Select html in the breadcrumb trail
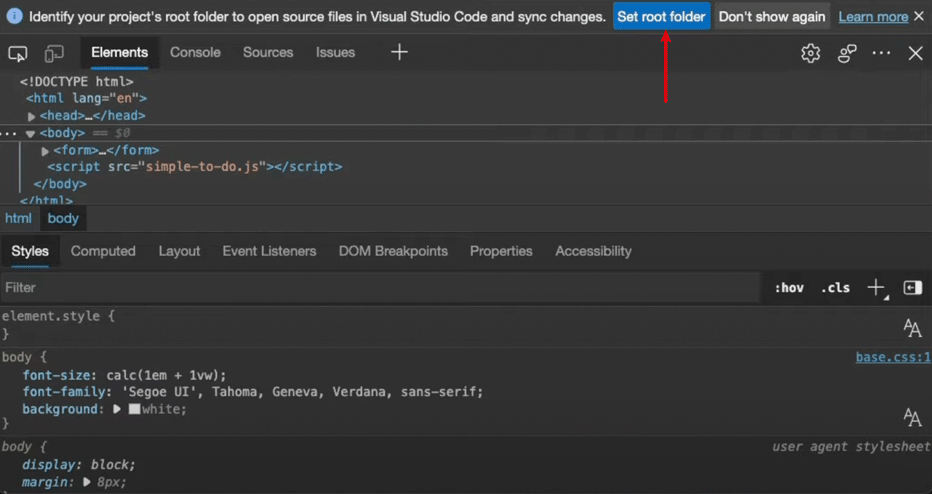 pyautogui.click(x=18, y=218)
